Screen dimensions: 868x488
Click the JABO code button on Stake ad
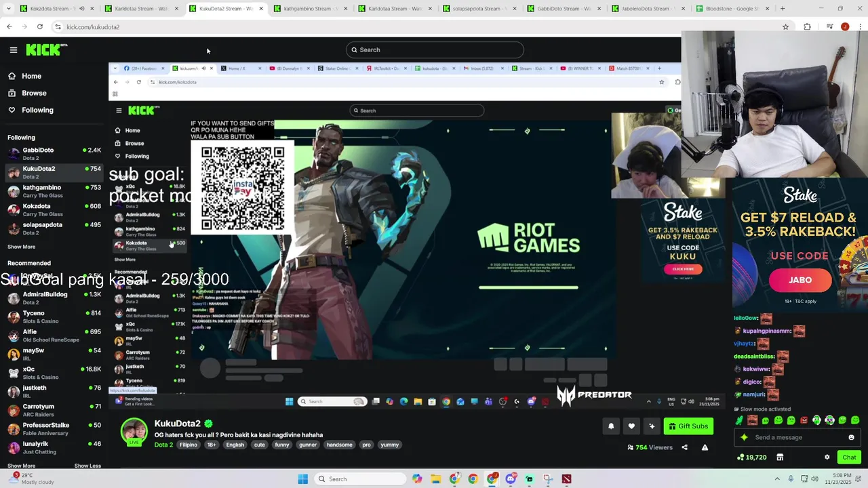[x=800, y=280]
